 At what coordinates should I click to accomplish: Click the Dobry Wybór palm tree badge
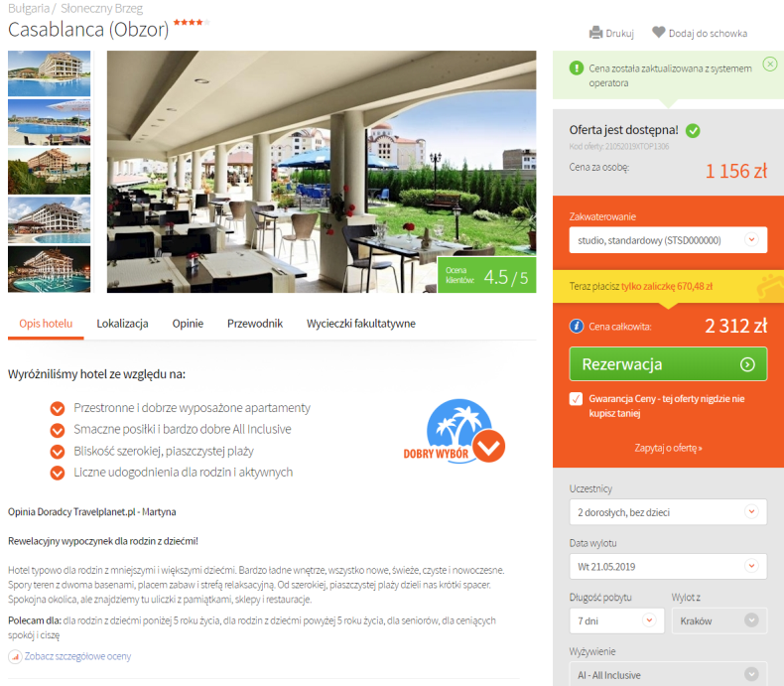point(455,431)
